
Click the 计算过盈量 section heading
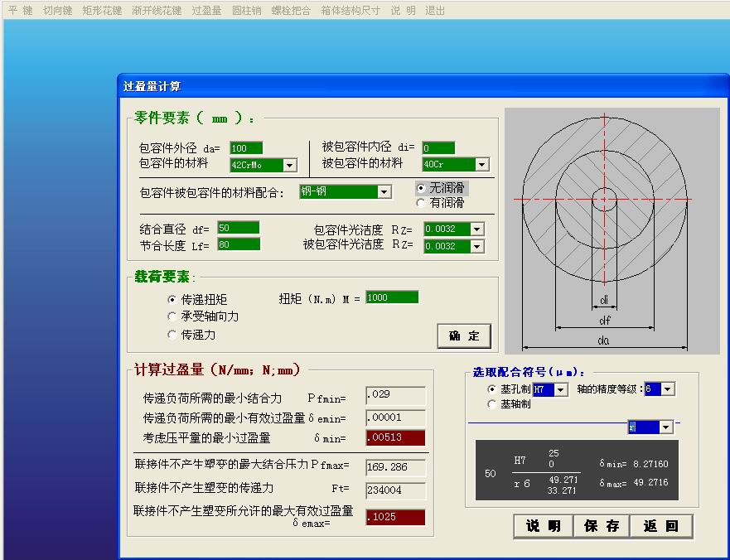(218, 370)
